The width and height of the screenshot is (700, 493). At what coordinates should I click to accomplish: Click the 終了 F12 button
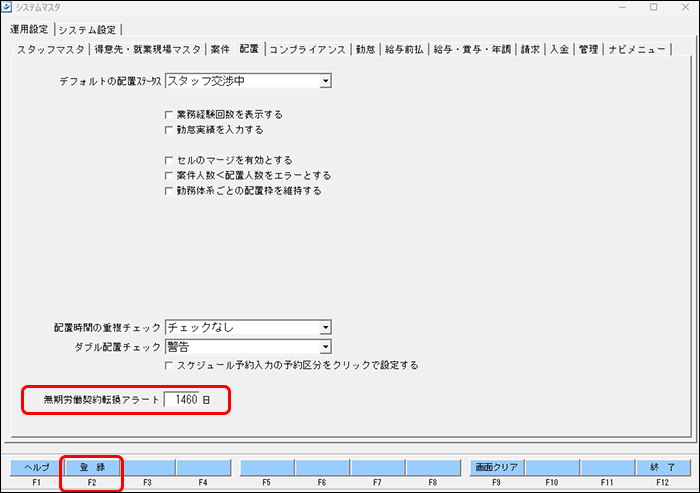(x=663, y=467)
